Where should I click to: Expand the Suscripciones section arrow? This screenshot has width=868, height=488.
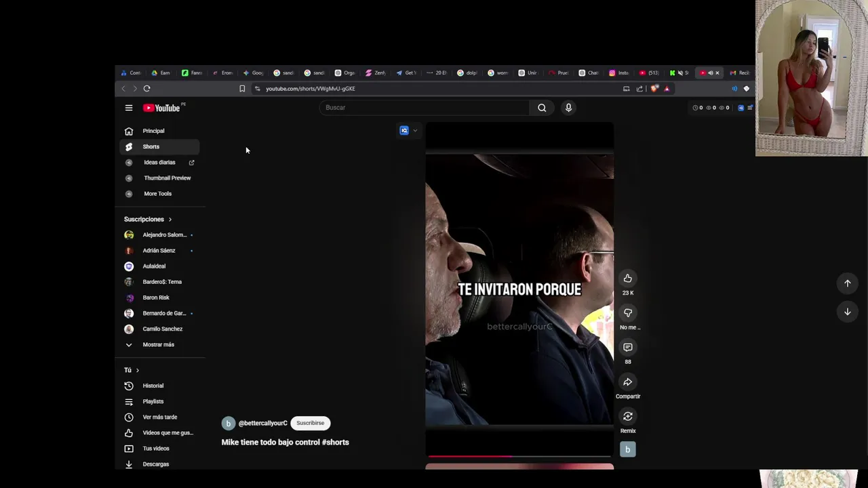(170, 220)
